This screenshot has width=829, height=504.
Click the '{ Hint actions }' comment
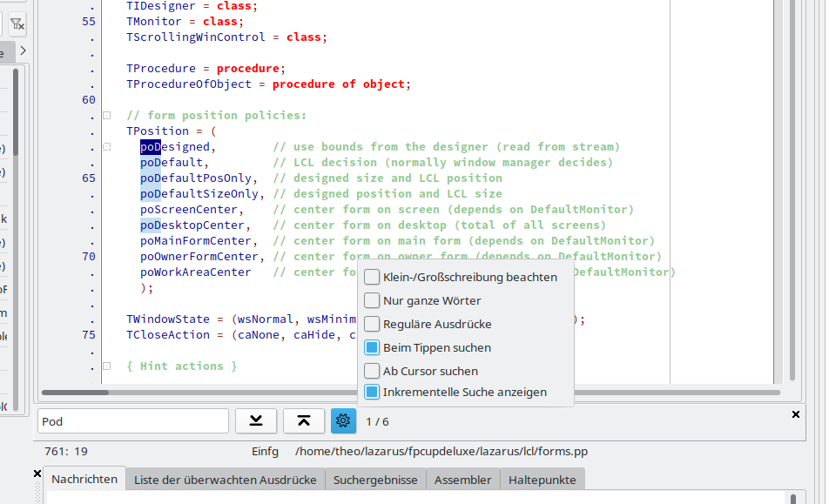[182, 366]
